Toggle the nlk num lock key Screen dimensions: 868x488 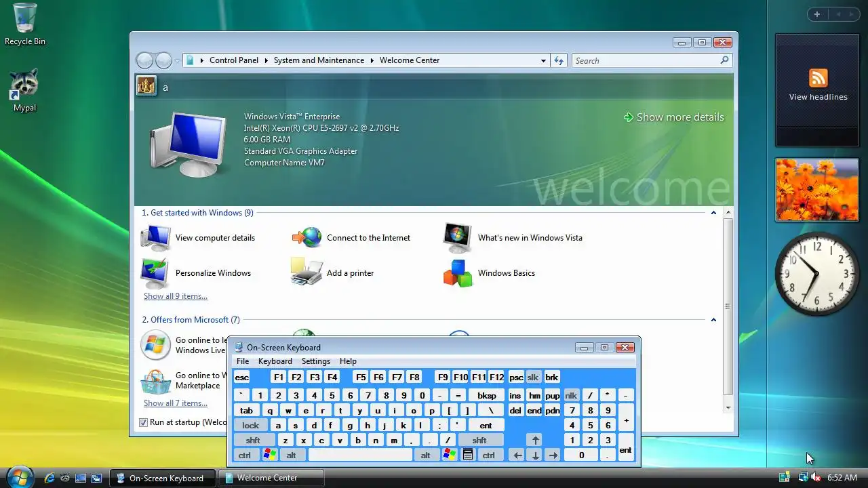(x=572, y=395)
